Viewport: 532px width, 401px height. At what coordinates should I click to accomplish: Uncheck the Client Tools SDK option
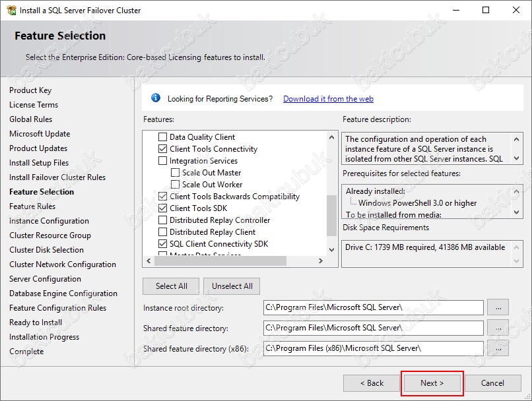(163, 208)
